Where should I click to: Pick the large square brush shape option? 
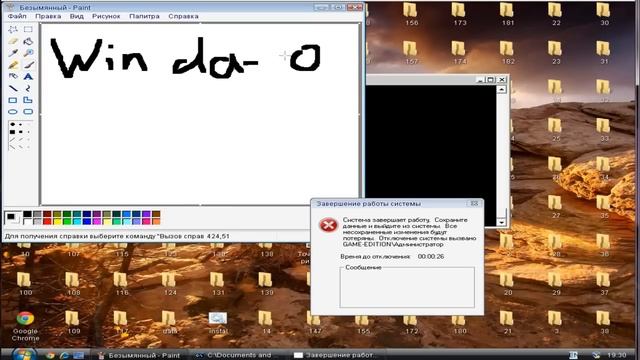pyautogui.click(x=13, y=132)
